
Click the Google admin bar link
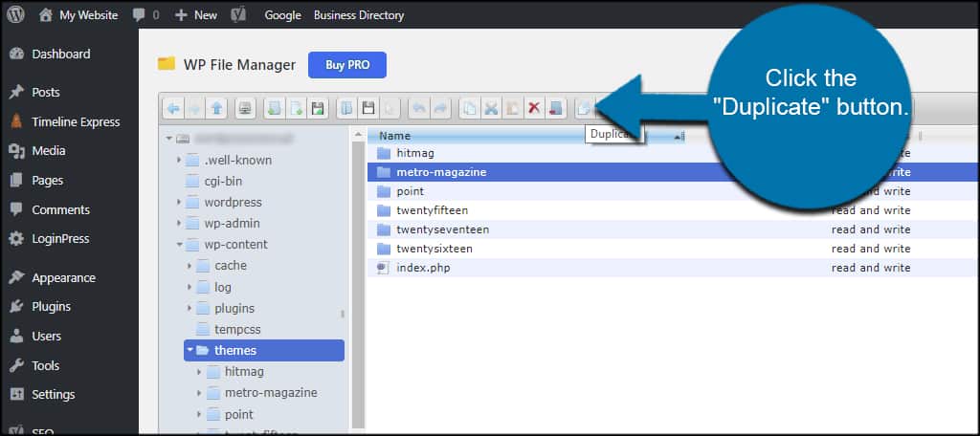click(x=282, y=15)
